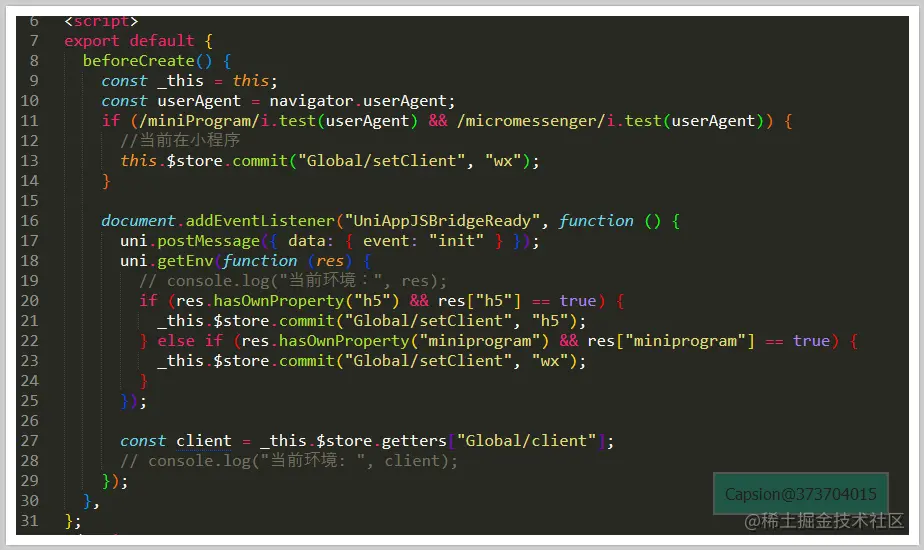Click the "Global/client" string on line 27

527,441
